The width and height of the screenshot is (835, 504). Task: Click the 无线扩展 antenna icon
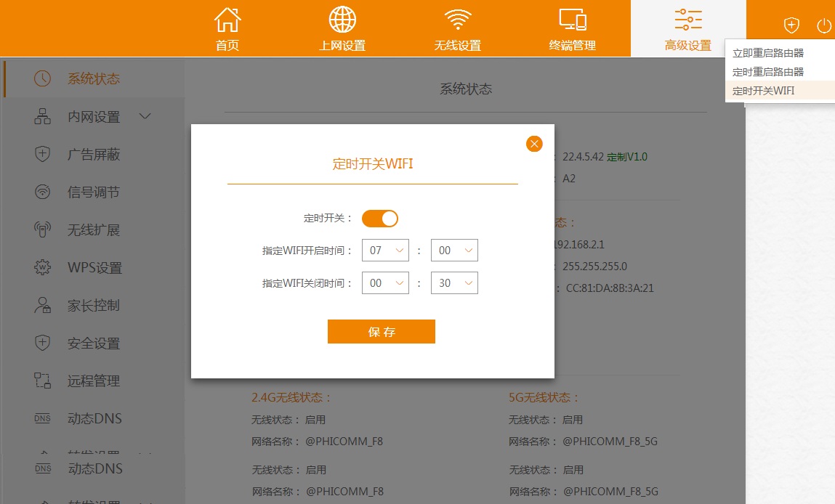pos(43,230)
